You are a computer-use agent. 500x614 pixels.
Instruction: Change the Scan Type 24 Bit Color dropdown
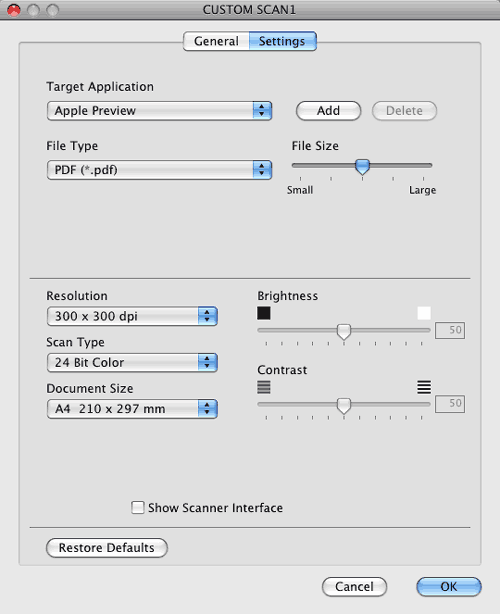(132, 363)
